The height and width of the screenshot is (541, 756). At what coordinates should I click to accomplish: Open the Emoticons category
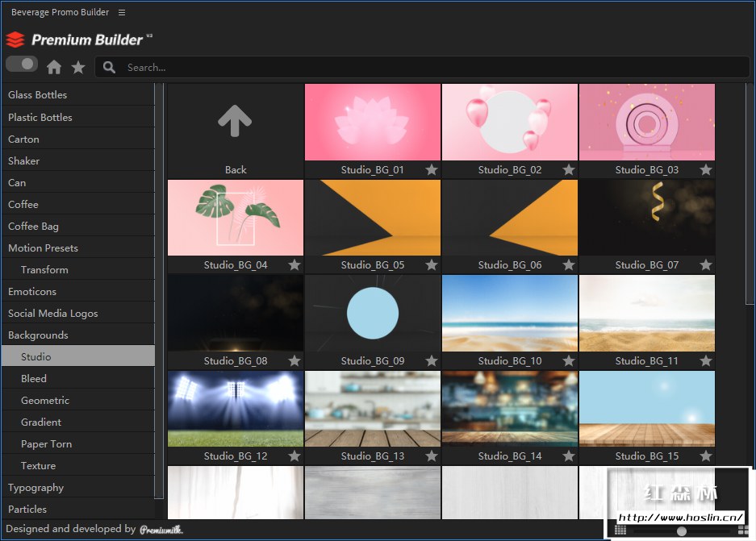click(x=78, y=291)
